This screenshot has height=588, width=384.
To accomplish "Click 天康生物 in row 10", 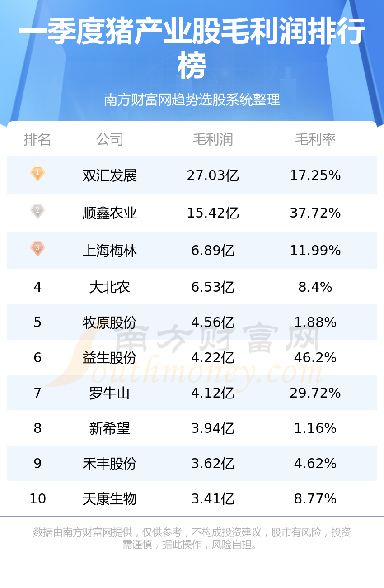I will pyautogui.click(x=110, y=499).
